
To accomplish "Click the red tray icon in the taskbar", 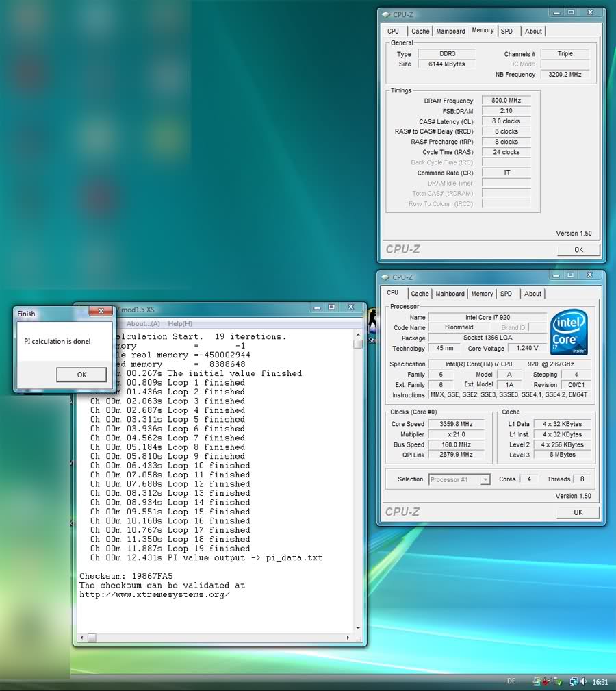I will (x=546, y=681).
